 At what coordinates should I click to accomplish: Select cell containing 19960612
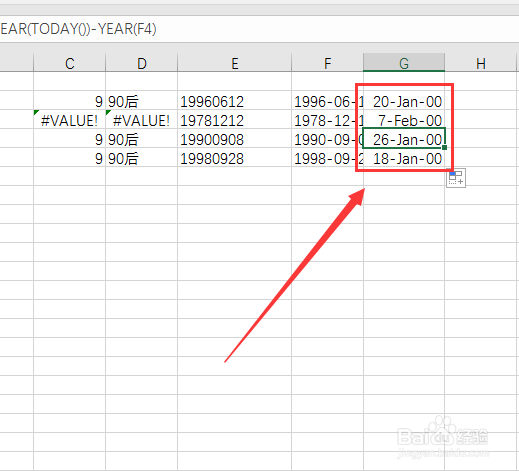[x=235, y=100]
